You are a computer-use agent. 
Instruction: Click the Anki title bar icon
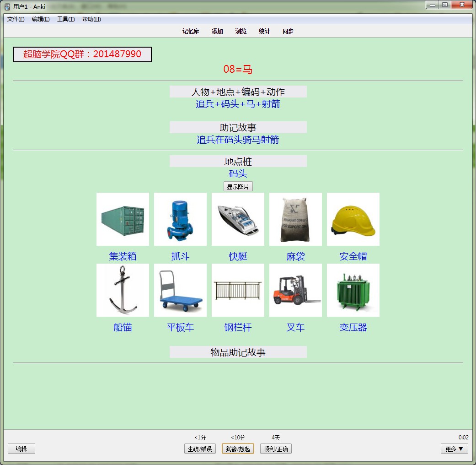[7, 6]
